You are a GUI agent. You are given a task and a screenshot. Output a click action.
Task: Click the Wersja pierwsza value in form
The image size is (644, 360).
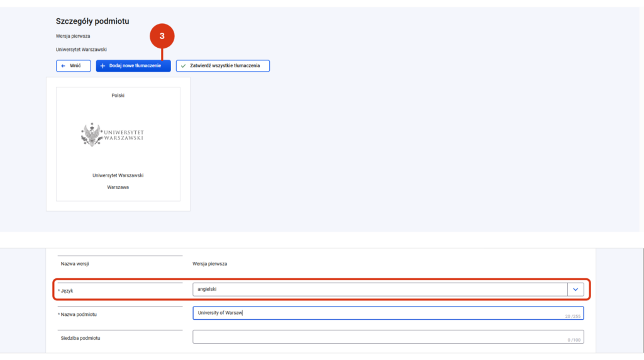209,264
